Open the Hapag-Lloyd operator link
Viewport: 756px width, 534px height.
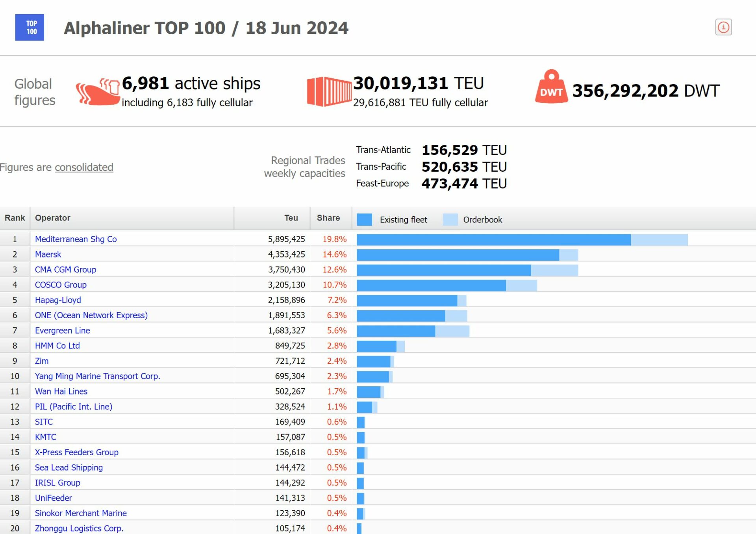(58, 300)
